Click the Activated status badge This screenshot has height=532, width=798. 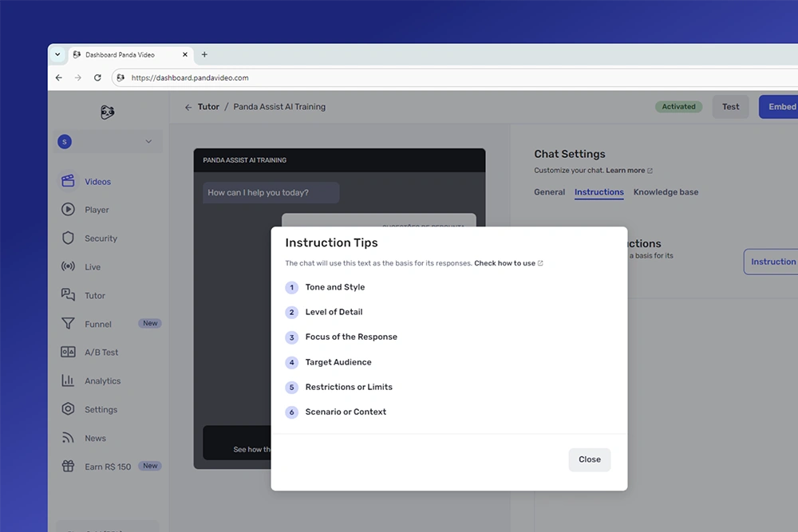click(678, 107)
